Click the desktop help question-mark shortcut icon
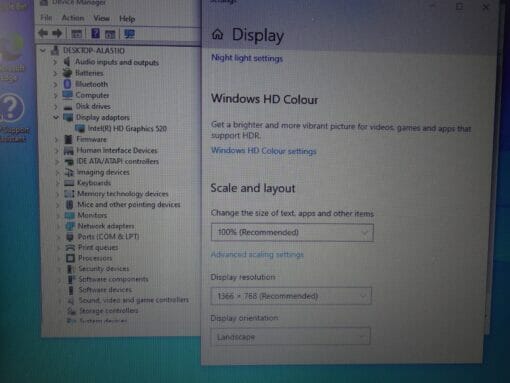Screen dimensions: 510x383 point(12,107)
